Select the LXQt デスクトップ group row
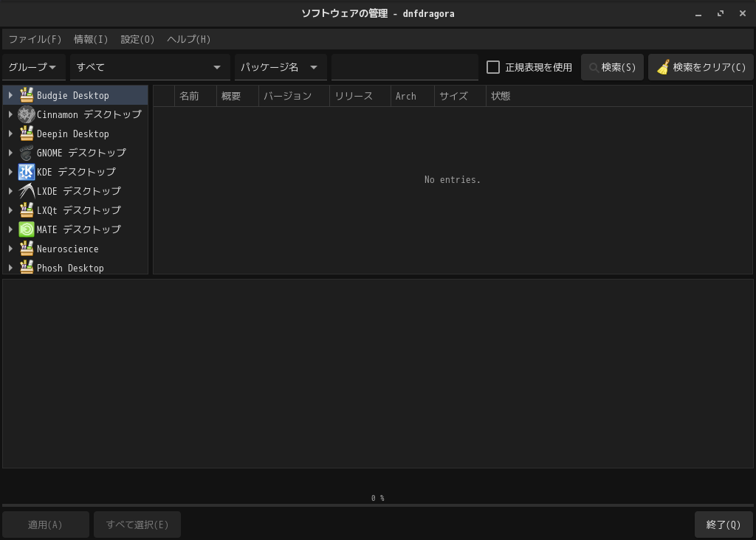Screen dimensions: 756x540 coord(76,210)
